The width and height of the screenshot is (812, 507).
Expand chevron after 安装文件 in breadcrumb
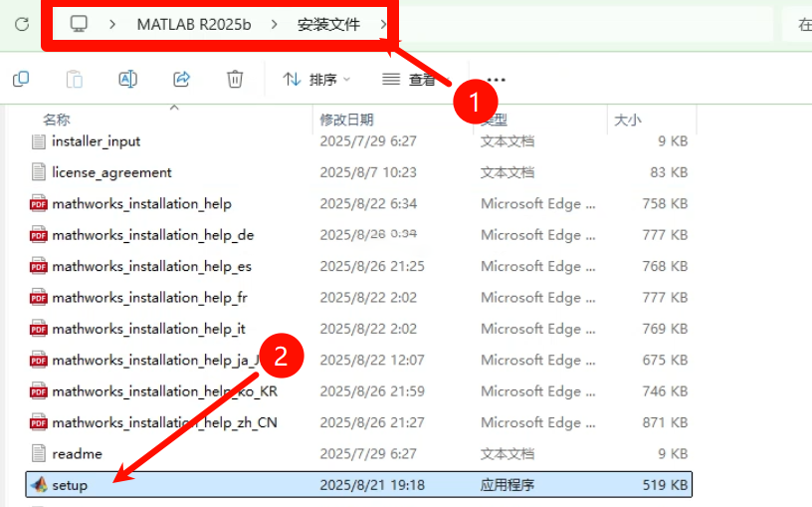click(383, 24)
